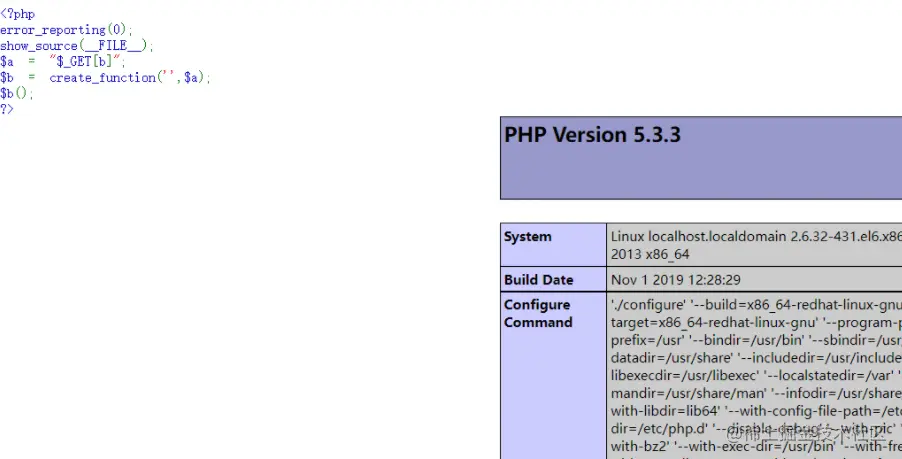Click the '<?php' opening tag line
This screenshot has width=902, height=459.
[x=18, y=14]
